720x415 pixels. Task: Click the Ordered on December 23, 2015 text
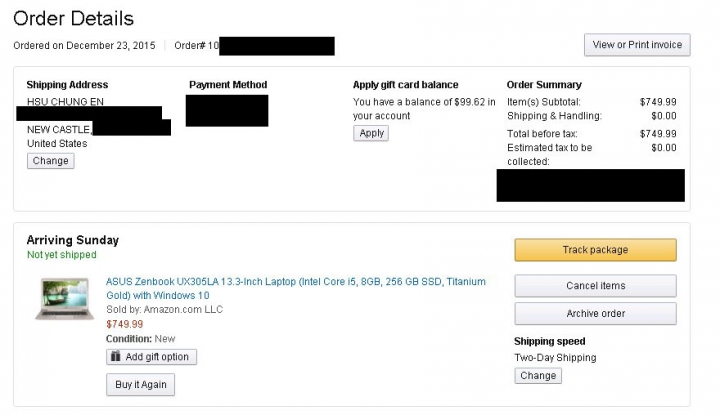tap(84, 45)
